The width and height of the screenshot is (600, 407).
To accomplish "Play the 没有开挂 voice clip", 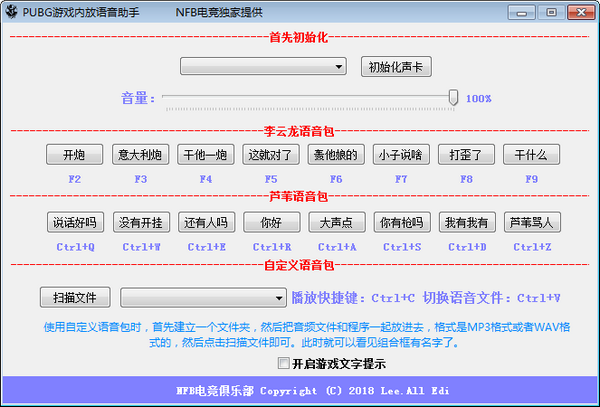I will pyautogui.click(x=141, y=222).
